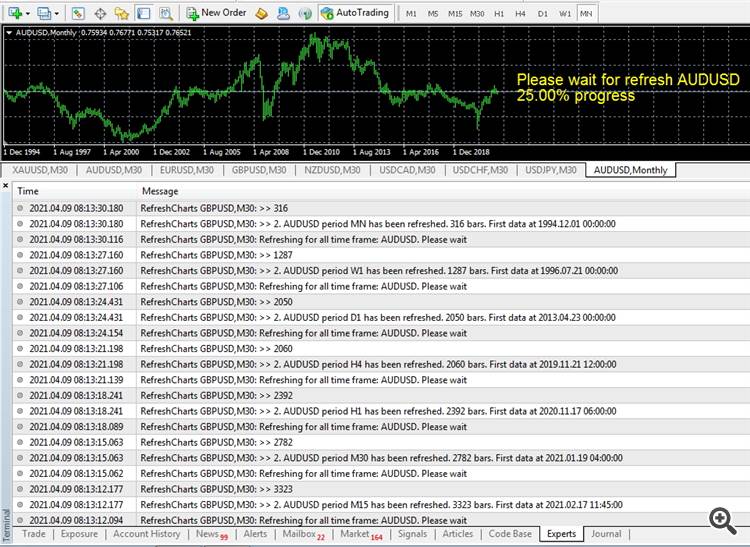Click the Profiles icon
Screen dimensions: 750x547
tap(44, 13)
